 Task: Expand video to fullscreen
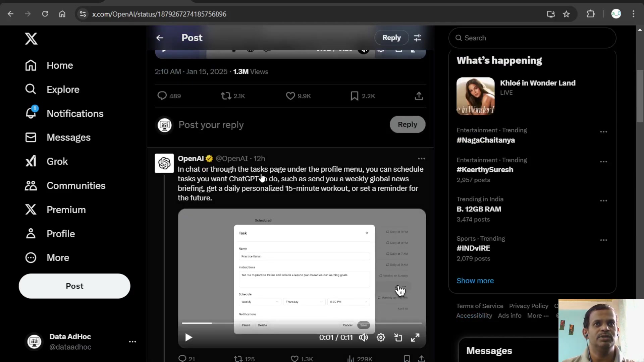pos(415,337)
